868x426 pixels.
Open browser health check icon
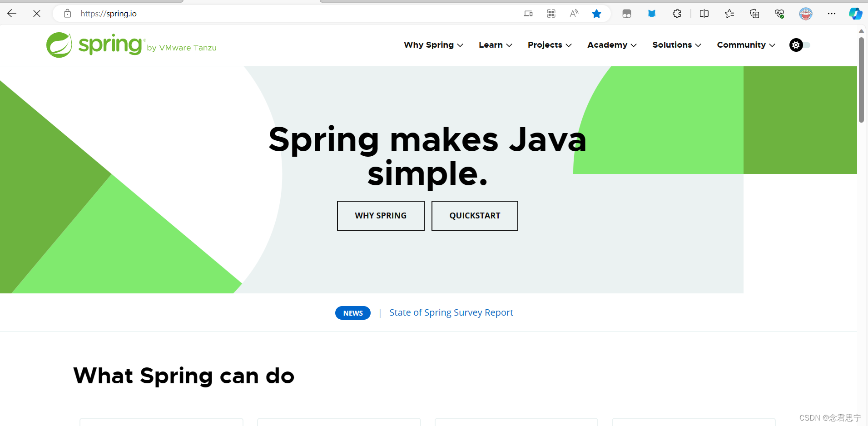coord(780,14)
